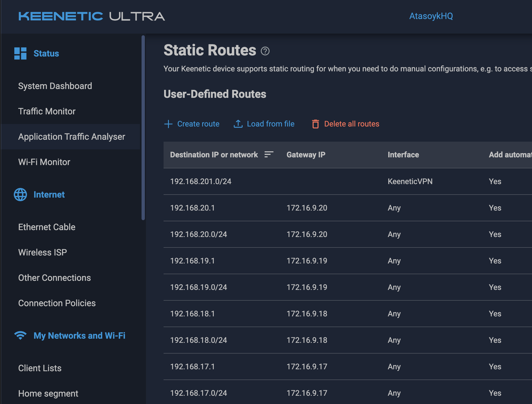The width and height of the screenshot is (532, 404).
Task: Click the help question mark icon
Action: coord(265,51)
